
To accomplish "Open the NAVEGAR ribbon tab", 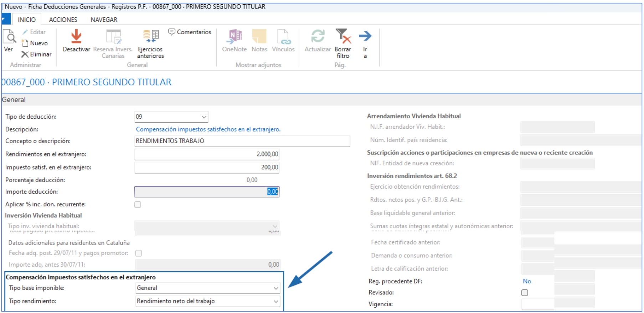I will click(x=104, y=20).
